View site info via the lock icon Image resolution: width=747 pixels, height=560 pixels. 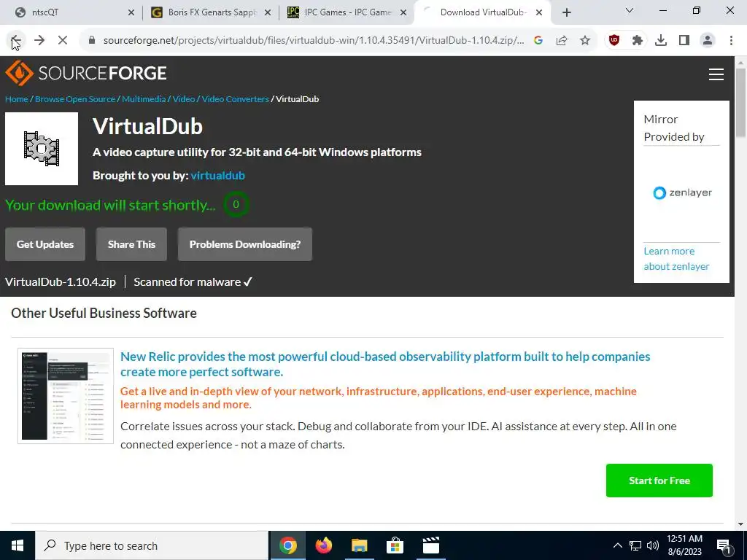point(92,41)
